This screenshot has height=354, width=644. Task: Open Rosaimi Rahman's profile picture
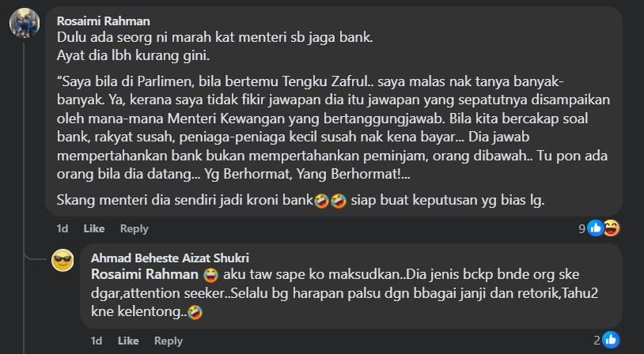tap(25, 23)
